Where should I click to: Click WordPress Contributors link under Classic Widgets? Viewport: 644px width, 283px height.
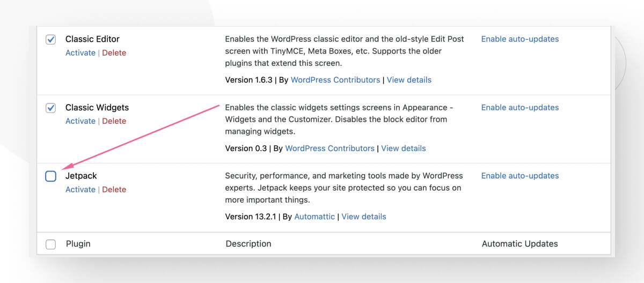[330, 148]
